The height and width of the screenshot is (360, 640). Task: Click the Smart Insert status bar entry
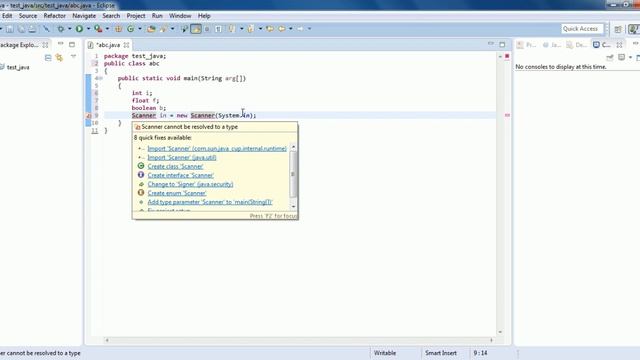(441, 353)
